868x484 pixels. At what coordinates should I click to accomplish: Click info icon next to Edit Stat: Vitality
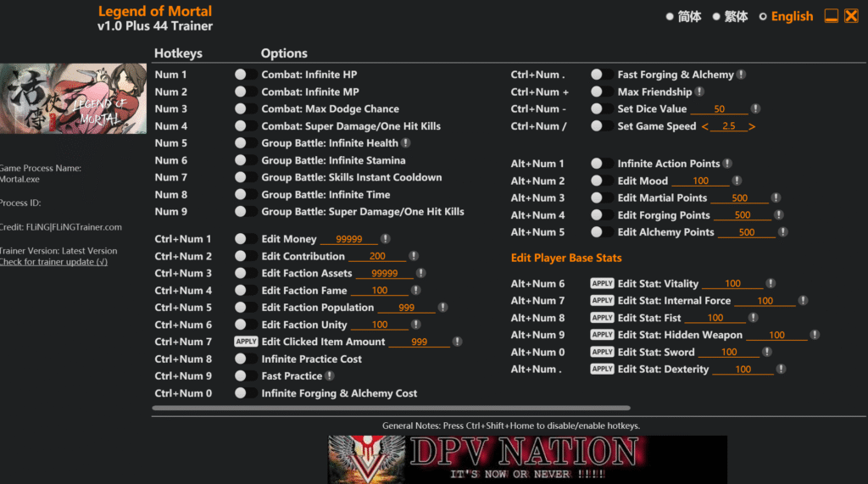[770, 284]
